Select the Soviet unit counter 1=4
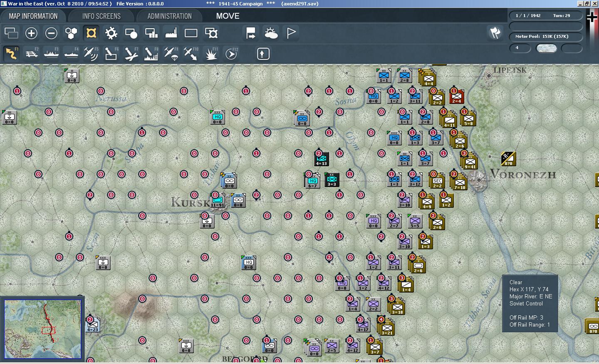 (406, 285)
